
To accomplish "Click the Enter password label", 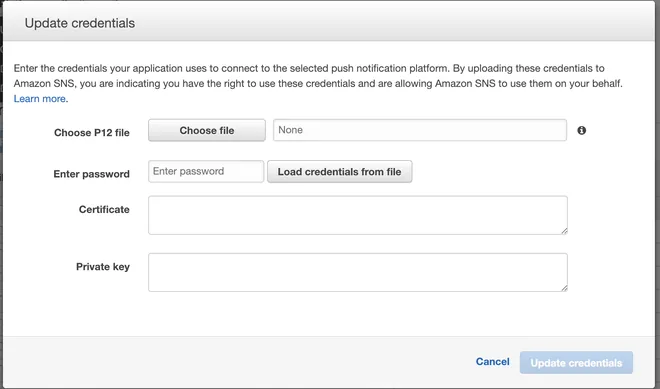I will [91, 174].
